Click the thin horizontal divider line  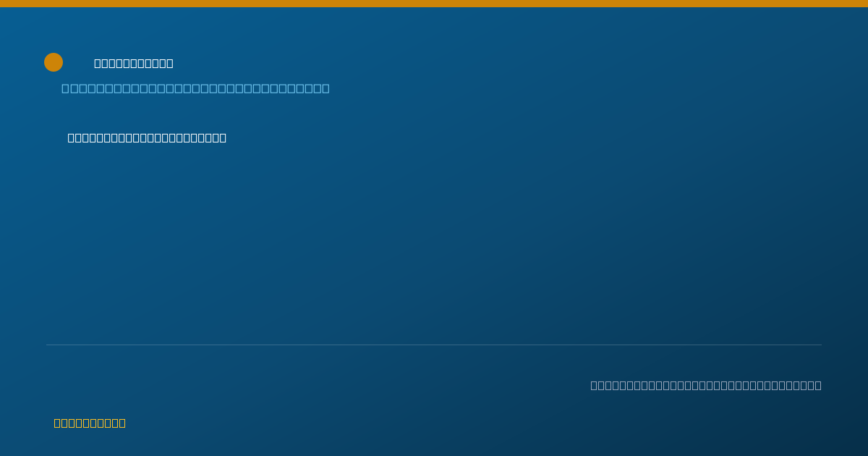click(x=434, y=345)
